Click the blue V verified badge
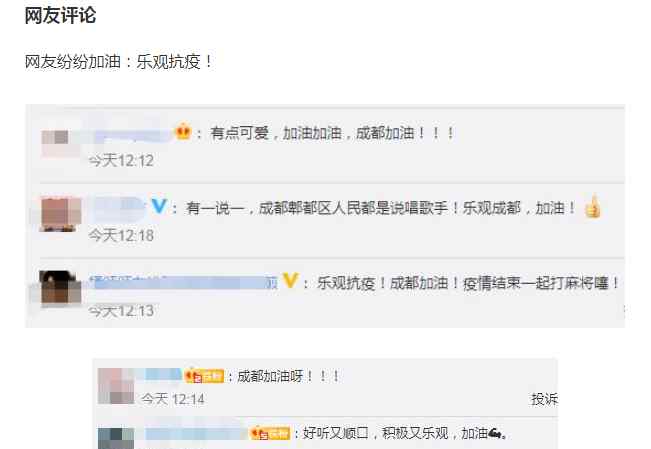This screenshot has width=651, height=449. click(159, 206)
